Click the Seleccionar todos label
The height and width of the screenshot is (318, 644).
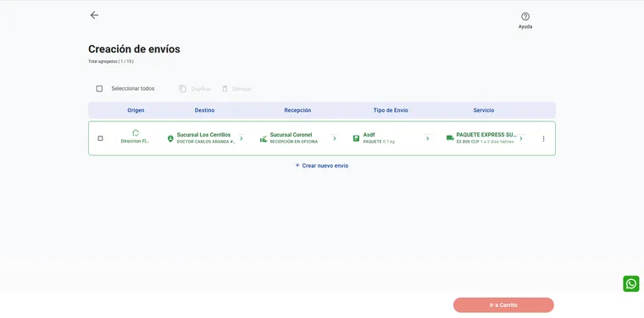pos(133,89)
